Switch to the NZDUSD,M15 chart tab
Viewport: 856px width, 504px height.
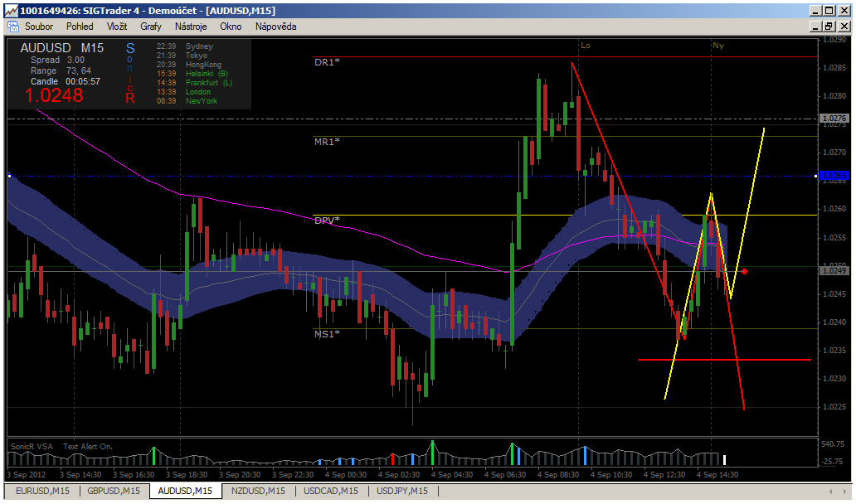click(258, 491)
